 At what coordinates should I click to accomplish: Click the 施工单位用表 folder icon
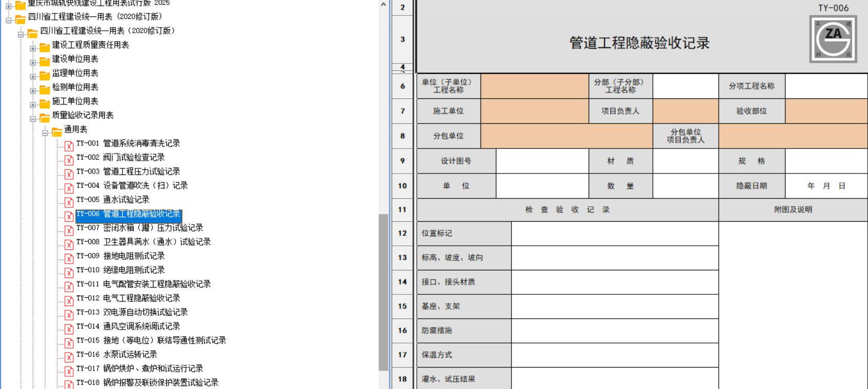45,103
